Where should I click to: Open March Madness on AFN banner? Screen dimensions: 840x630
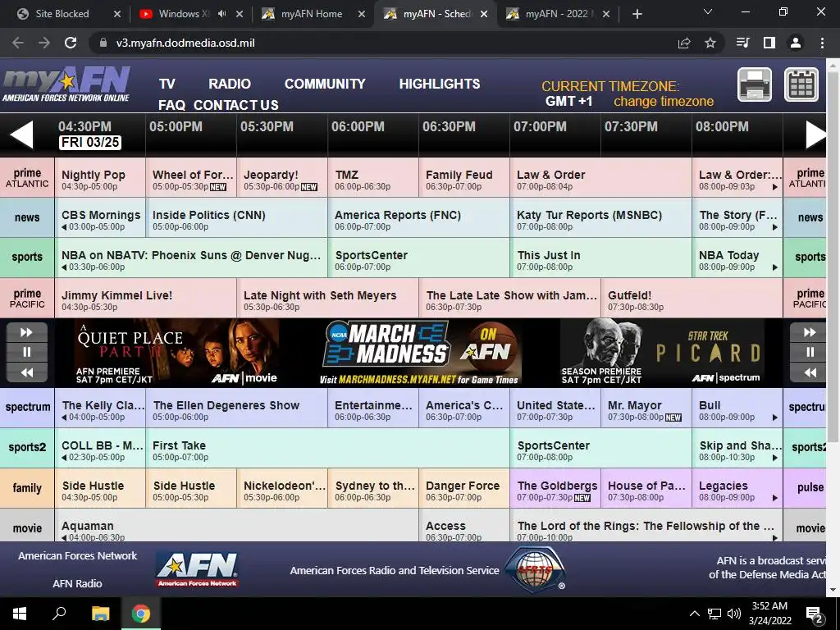421,353
